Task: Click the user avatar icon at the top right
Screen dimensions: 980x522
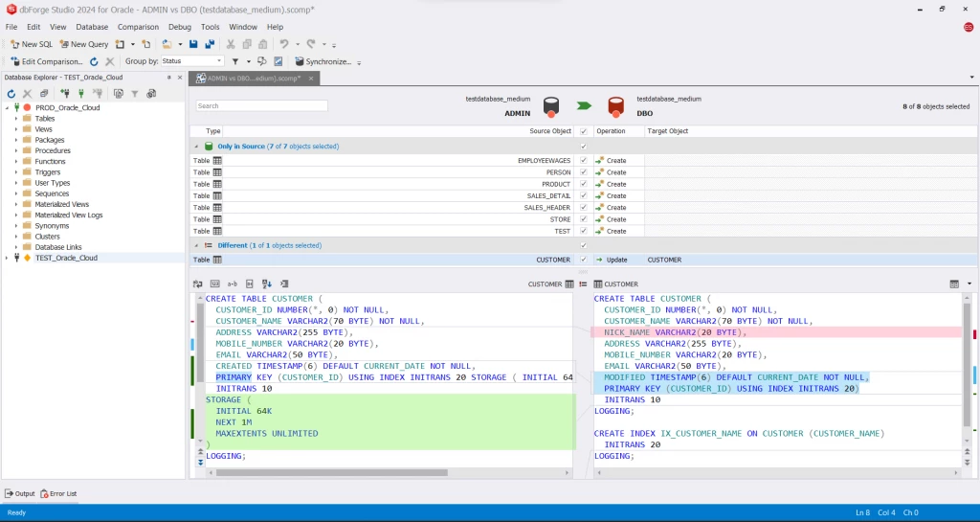Action: [x=969, y=27]
